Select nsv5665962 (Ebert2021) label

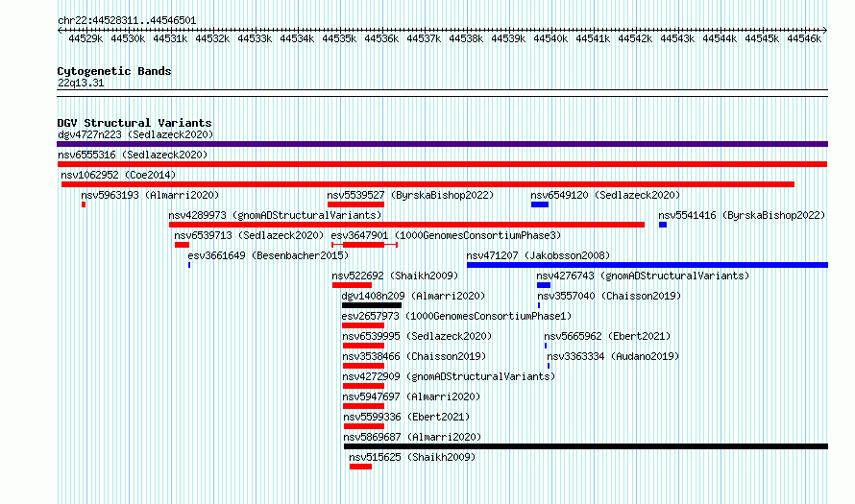[x=607, y=336]
